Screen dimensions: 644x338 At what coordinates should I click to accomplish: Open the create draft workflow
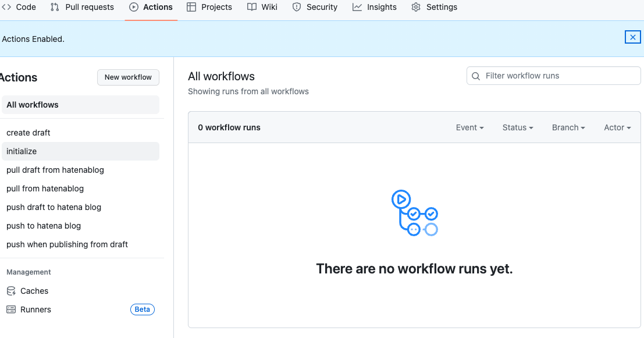80,133
